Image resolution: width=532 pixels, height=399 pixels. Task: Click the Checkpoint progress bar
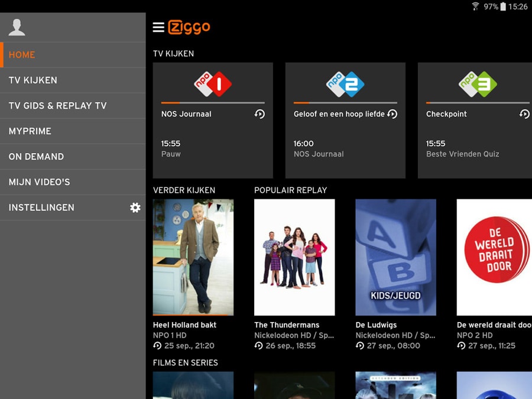tap(478, 102)
